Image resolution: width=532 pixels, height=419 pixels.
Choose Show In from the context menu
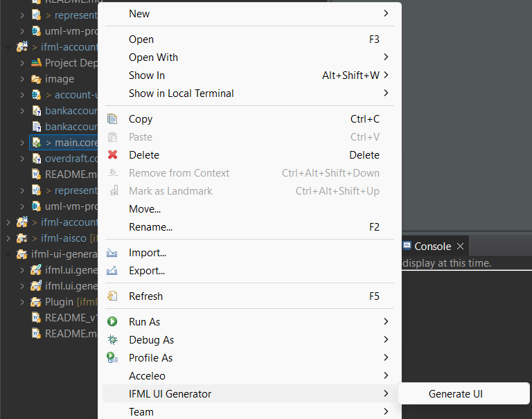coord(249,75)
